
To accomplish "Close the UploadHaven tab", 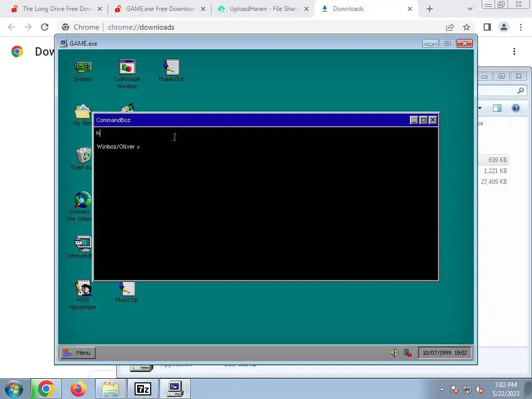I will tap(307, 9).
